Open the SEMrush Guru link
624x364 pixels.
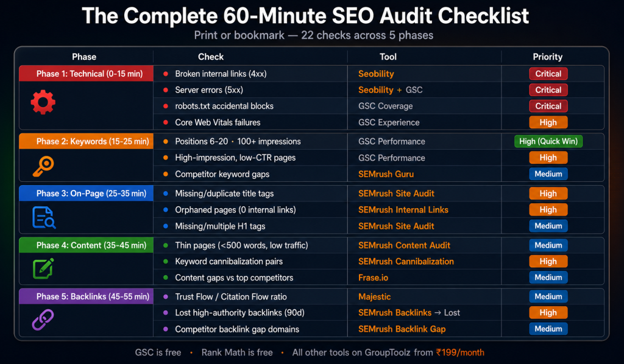click(386, 174)
